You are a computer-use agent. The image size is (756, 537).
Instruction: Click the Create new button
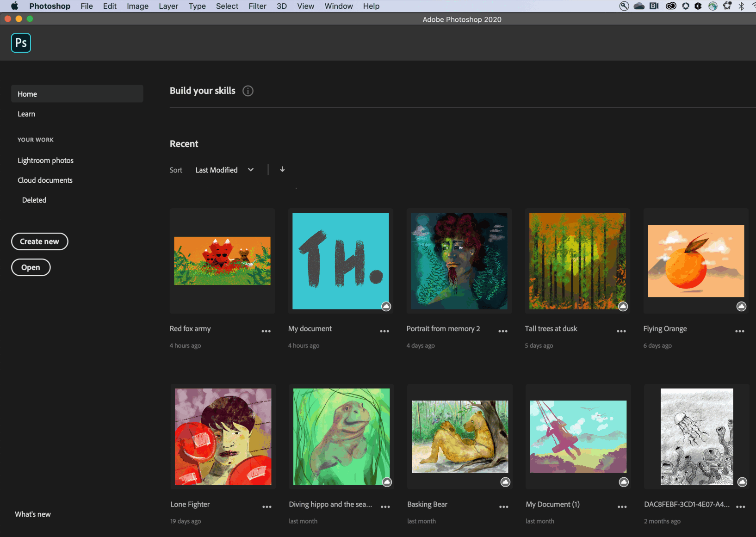[x=40, y=241]
